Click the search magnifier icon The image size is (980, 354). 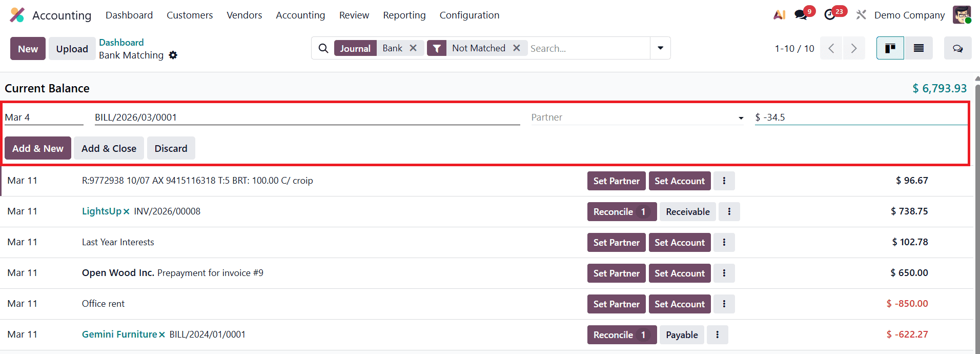click(323, 48)
